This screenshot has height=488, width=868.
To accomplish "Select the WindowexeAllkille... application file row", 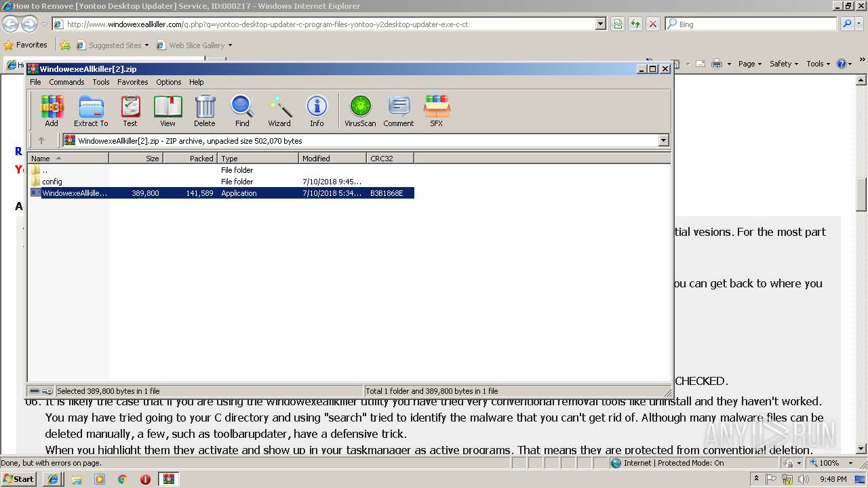I will pos(221,193).
